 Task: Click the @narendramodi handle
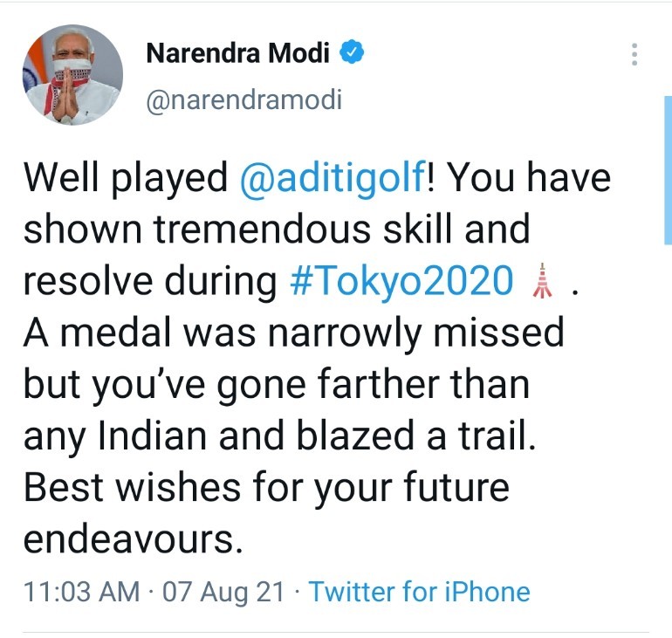click(243, 99)
